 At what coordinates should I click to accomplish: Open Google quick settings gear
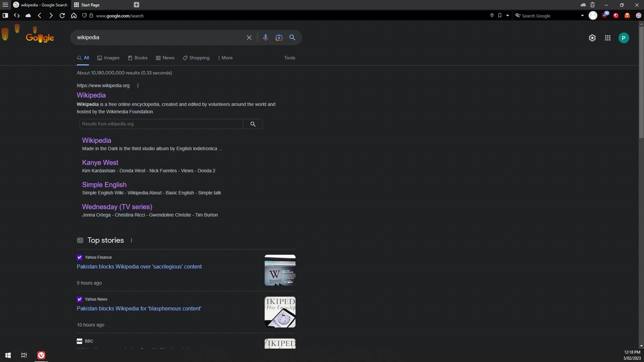click(x=592, y=38)
